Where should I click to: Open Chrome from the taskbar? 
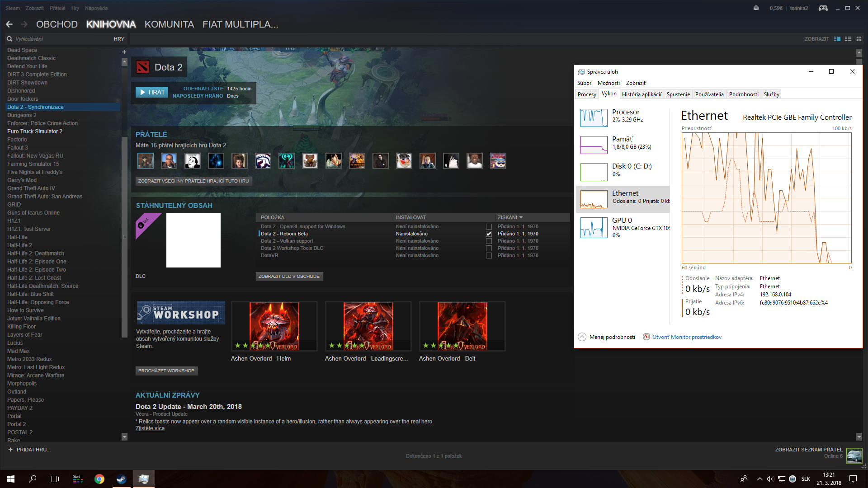click(99, 479)
